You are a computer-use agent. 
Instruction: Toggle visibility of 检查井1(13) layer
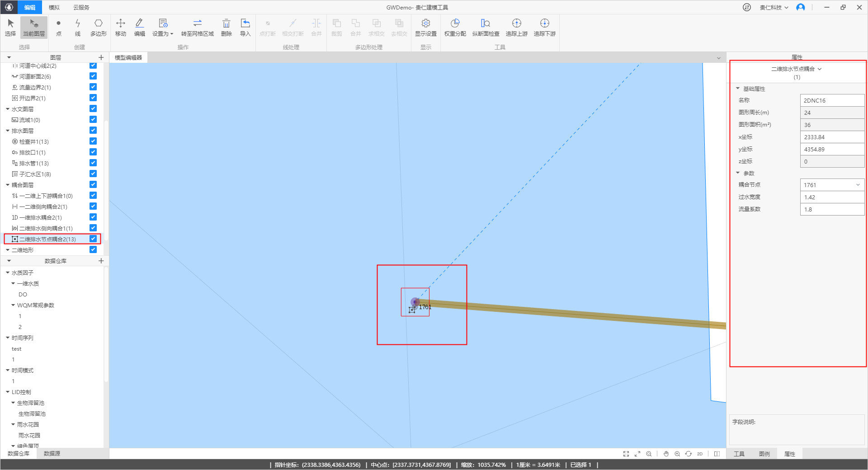point(93,141)
